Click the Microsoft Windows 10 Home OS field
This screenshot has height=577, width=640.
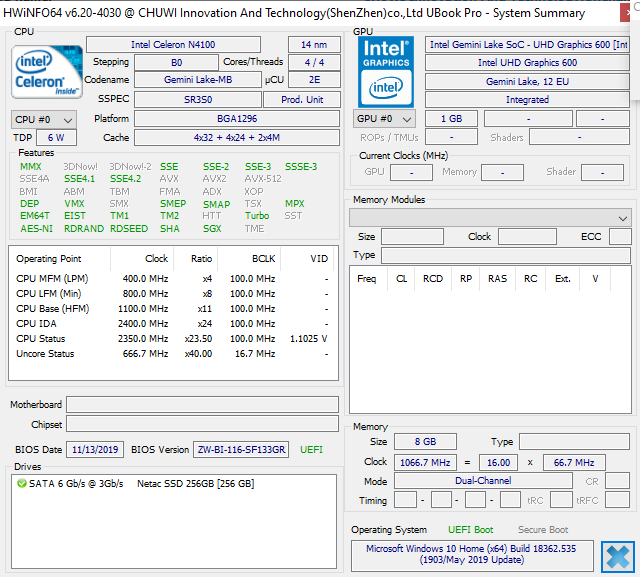click(471, 554)
